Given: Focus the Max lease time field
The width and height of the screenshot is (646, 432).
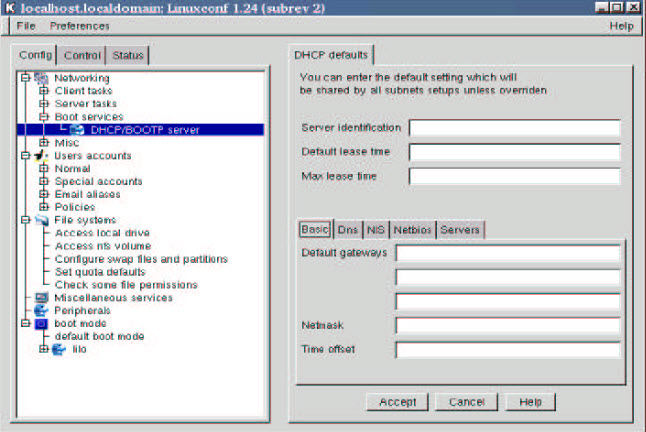Looking at the screenshot, I should click(515, 176).
